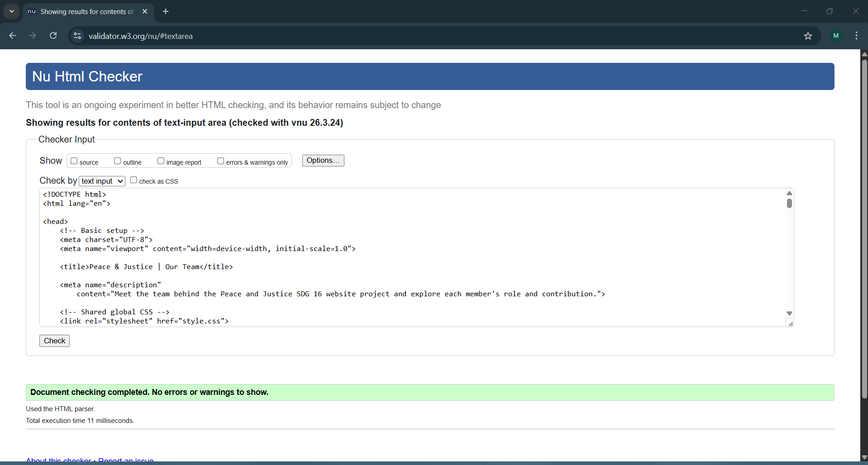Open the Chrome three-dot menu
Viewport: 868px width, 465px height.
tap(856, 36)
